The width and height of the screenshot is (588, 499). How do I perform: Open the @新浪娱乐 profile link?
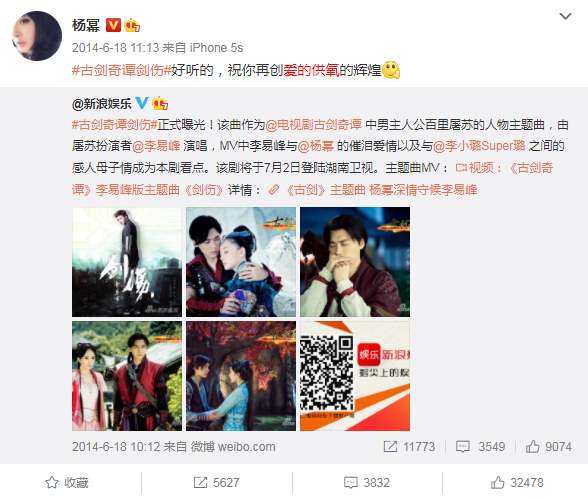102,103
